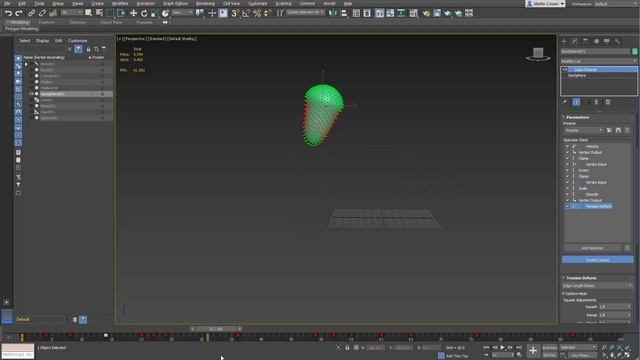Image resolution: width=640 pixels, height=360 pixels.
Task: Toggle Spinner Snap icon
Action: (268, 13)
